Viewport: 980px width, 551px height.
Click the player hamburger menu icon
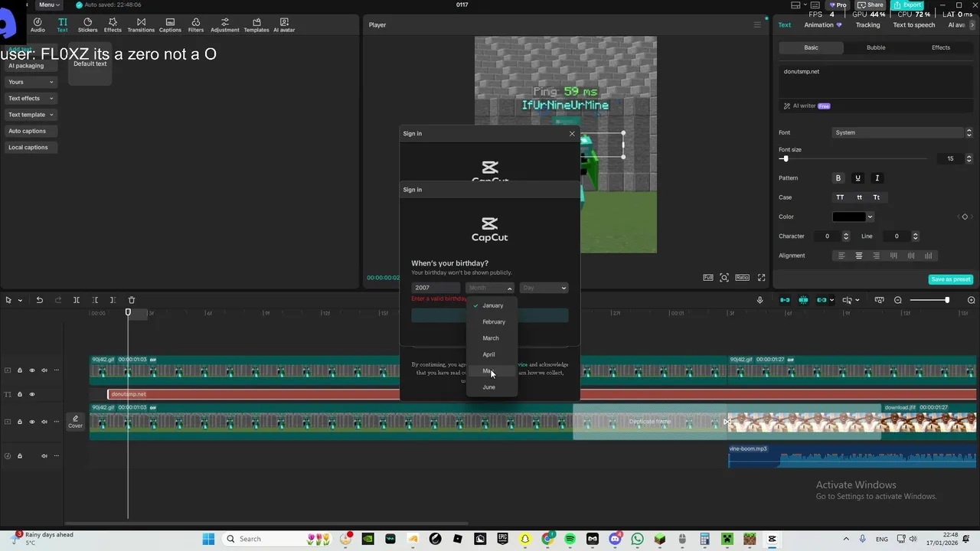click(x=757, y=24)
